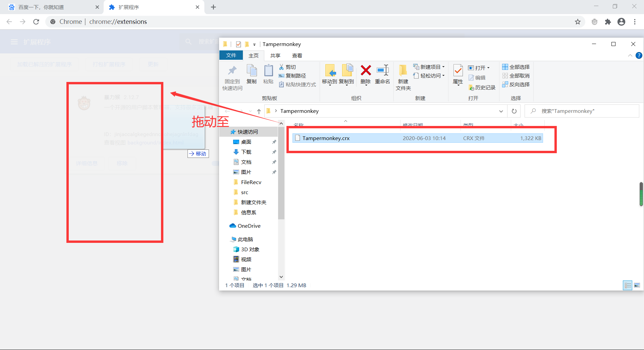Open Chrome extensions puzzle icon
This screenshot has width=644, height=350.
tap(608, 22)
